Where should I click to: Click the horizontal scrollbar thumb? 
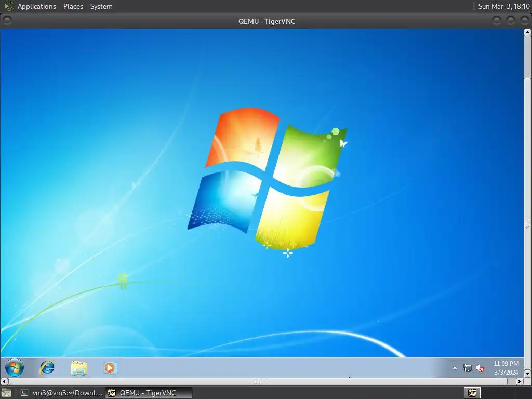tap(258, 381)
